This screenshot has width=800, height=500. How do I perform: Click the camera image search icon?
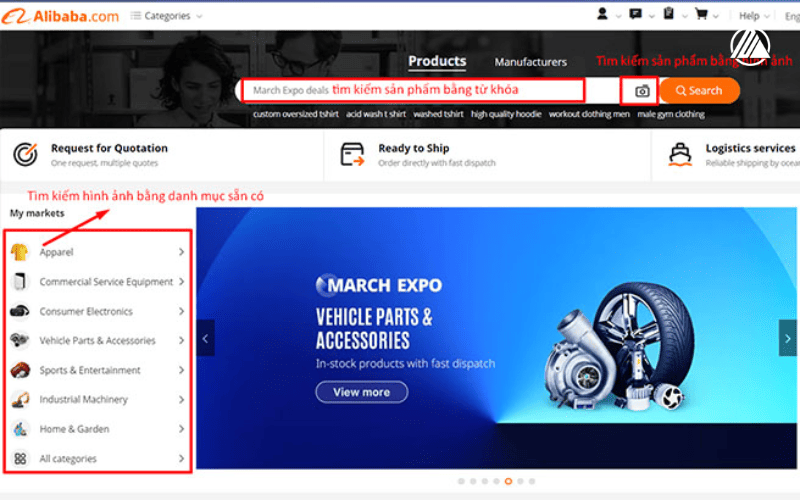click(x=642, y=91)
